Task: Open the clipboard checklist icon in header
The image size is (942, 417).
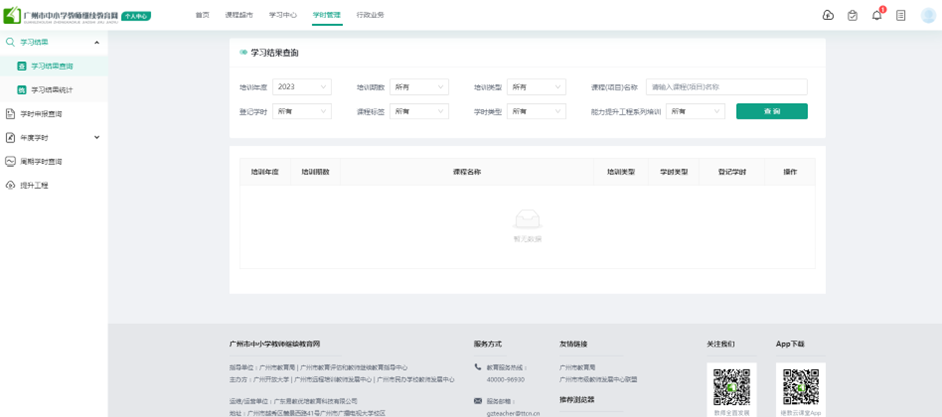Action: point(852,16)
